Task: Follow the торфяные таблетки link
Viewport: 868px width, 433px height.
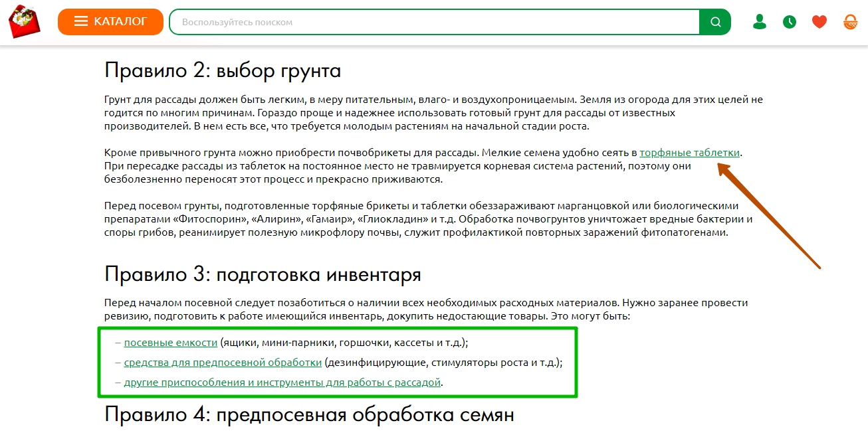Action: pyautogui.click(x=690, y=153)
